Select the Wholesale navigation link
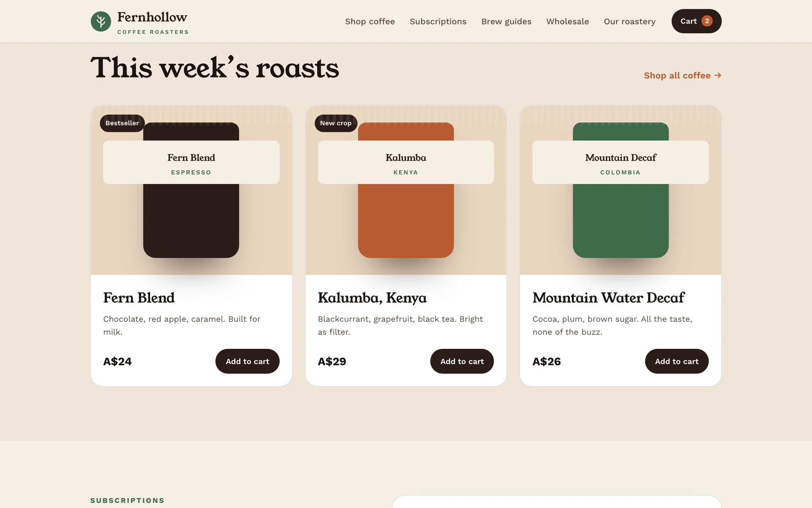Image resolution: width=812 pixels, height=508 pixels. 567,22
